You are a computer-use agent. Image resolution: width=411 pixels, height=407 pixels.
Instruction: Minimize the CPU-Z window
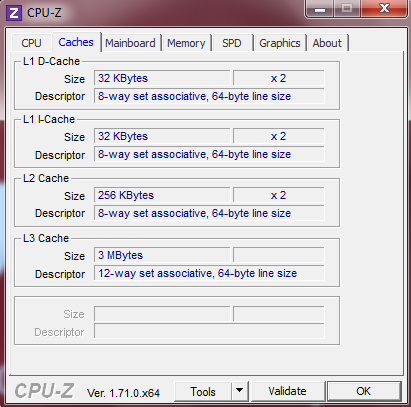pos(320,9)
